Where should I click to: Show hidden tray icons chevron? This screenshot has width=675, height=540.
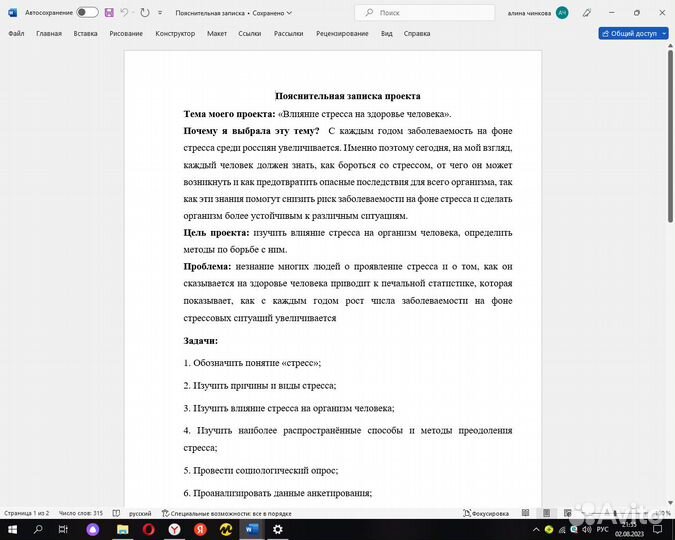pos(536,530)
